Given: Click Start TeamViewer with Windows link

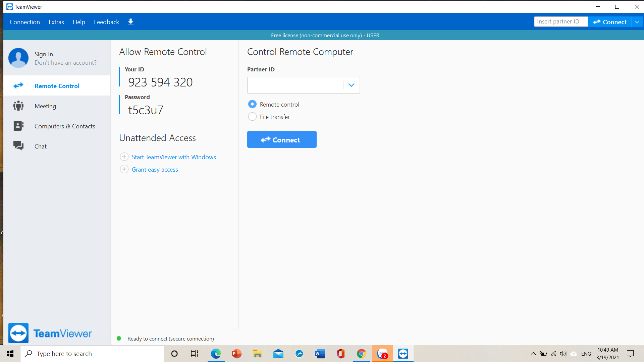Looking at the screenshot, I should pyautogui.click(x=174, y=157).
